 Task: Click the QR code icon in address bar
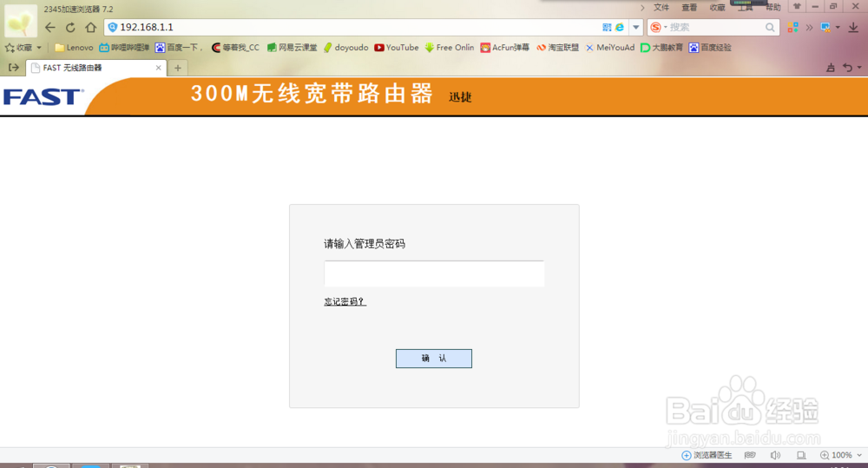point(607,27)
